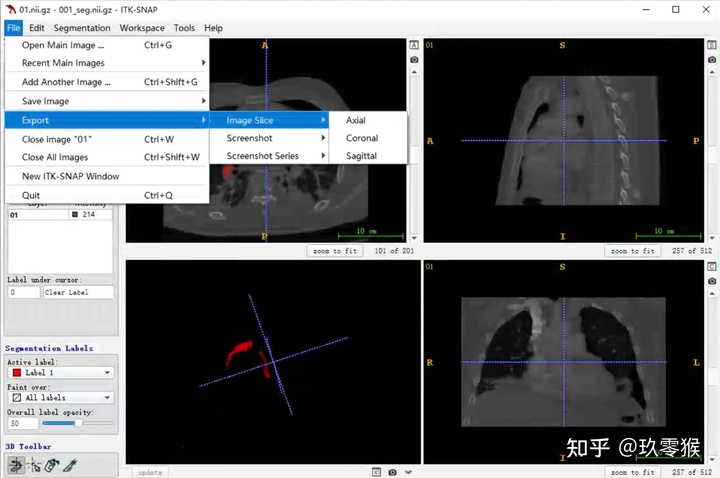
Task: Click the ITK-SNAP application icon in title bar
Action: tap(10, 9)
